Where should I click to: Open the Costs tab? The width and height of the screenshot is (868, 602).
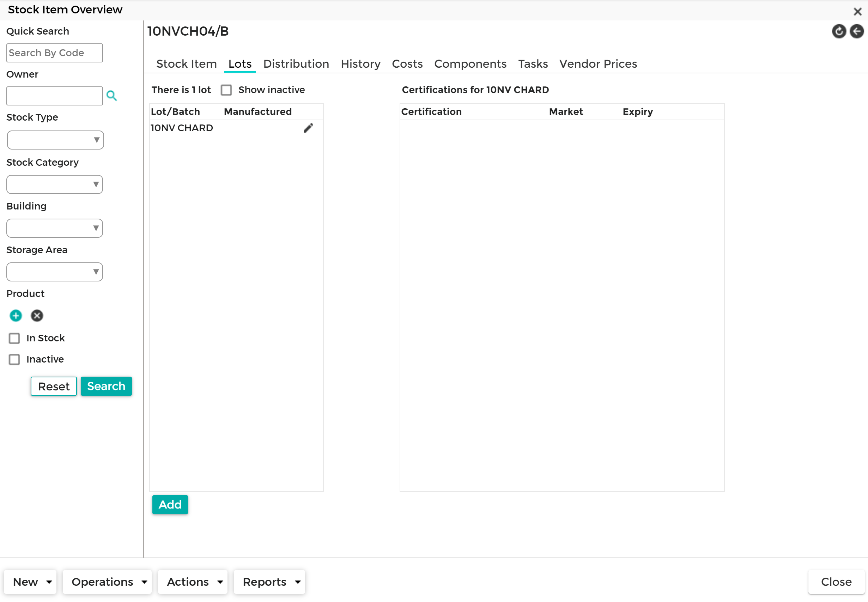click(x=407, y=64)
